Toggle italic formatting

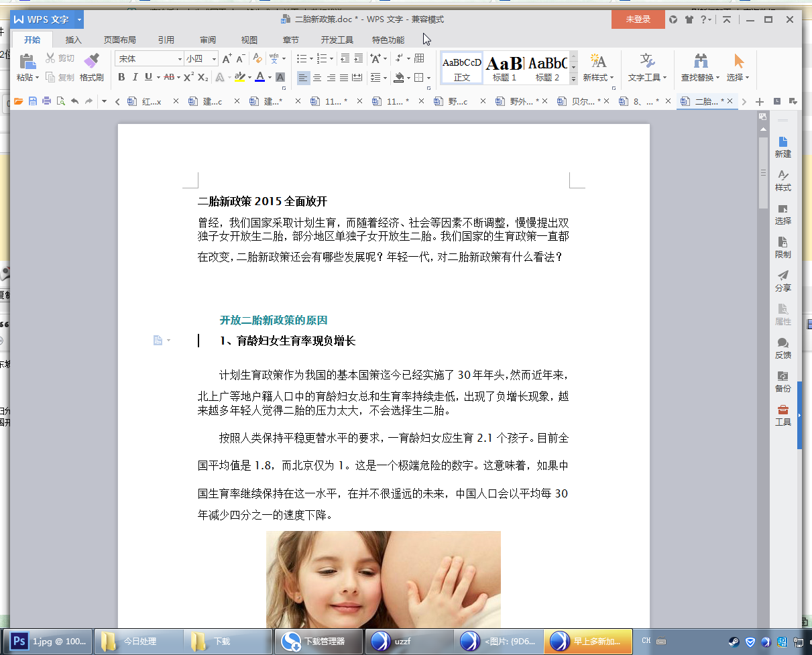click(x=135, y=77)
